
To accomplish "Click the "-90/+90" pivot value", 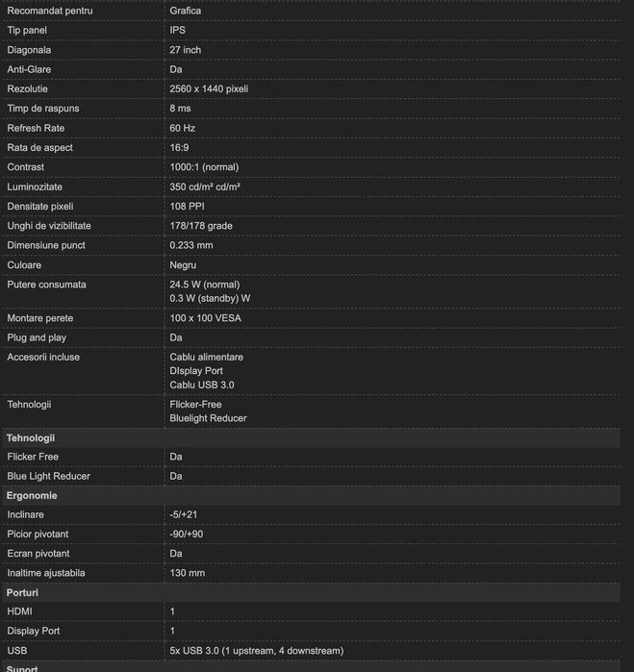I will pyautogui.click(x=187, y=535).
